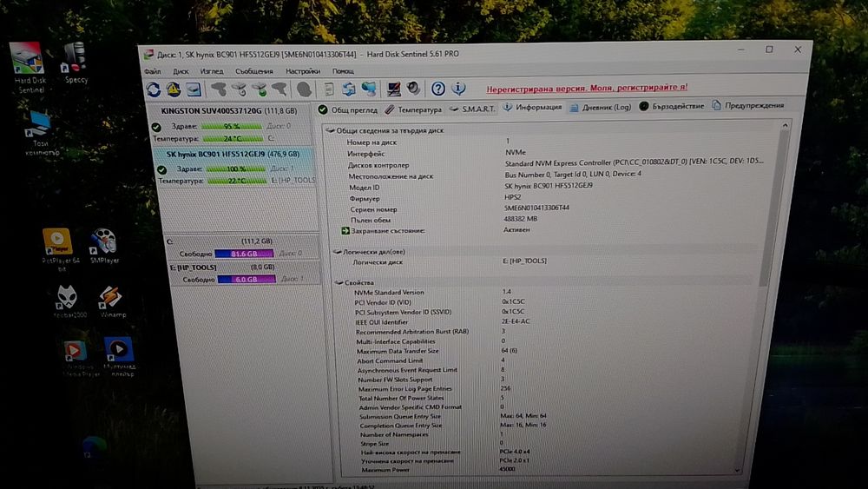This screenshot has height=489, width=868.
Task: Click the C: drive 81.6 GB free bar
Action: pos(244,254)
